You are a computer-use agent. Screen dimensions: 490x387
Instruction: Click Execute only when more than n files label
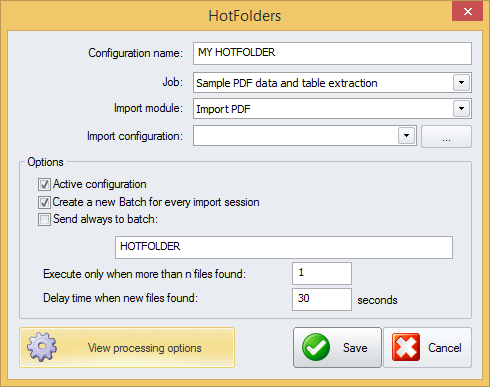coord(144,274)
